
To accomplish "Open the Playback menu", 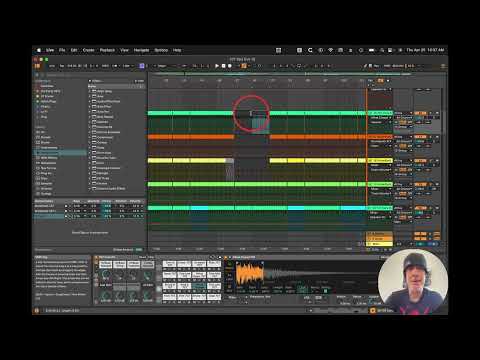I will coord(107,50).
